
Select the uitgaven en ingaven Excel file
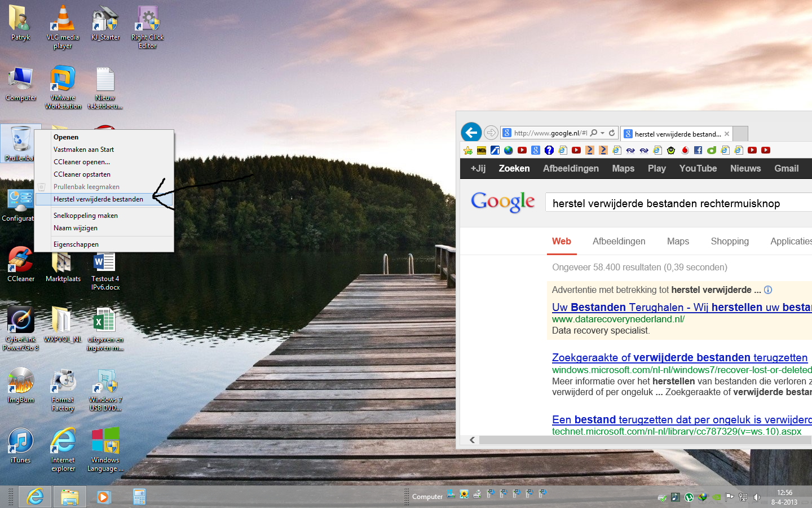105,329
